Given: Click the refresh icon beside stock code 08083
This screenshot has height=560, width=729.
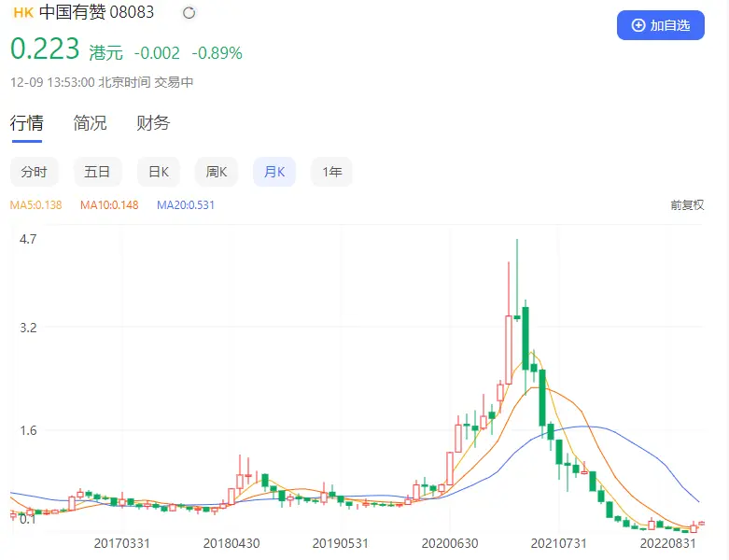Looking at the screenshot, I should [189, 13].
